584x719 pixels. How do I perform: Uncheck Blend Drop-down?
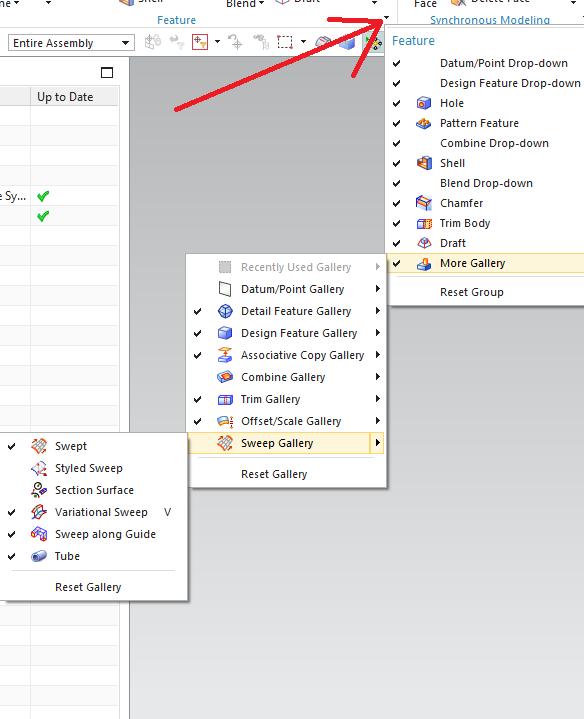(397, 183)
